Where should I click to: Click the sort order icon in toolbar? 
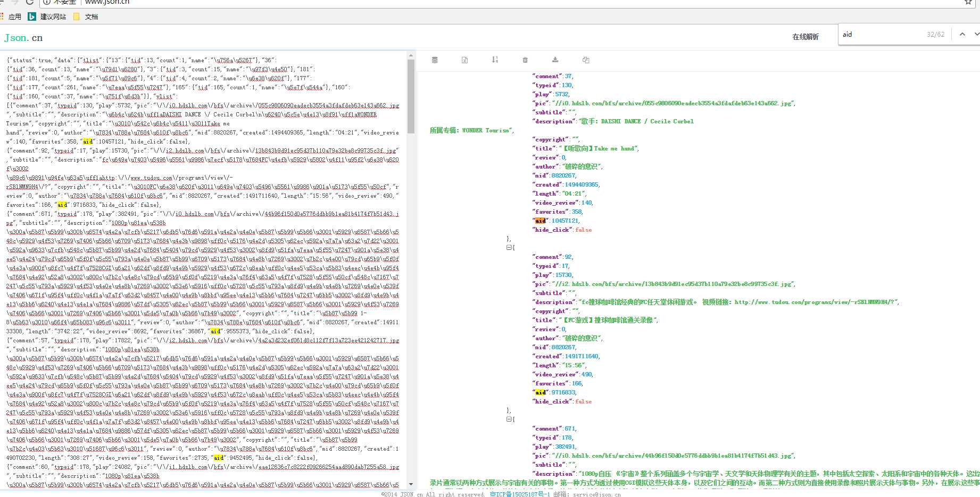tap(495, 60)
